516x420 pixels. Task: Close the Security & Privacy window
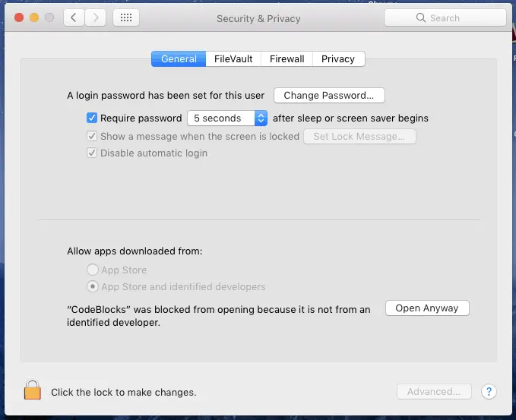19,17
